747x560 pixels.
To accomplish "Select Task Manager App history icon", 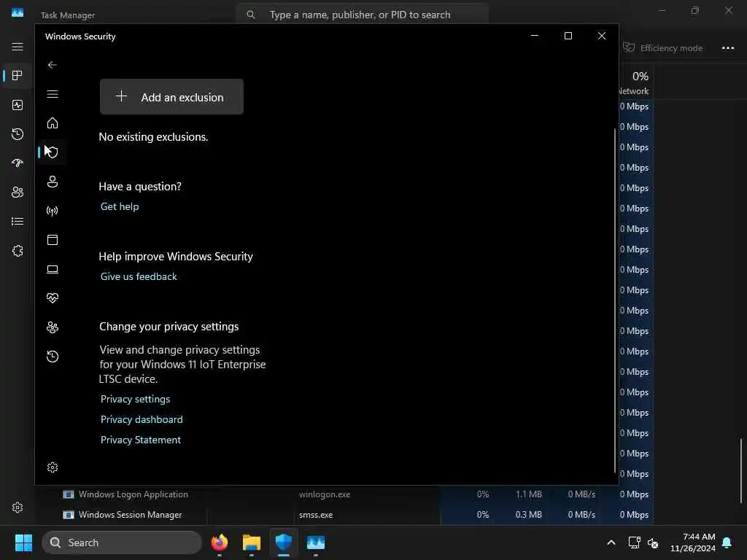I will pos(18,134).
